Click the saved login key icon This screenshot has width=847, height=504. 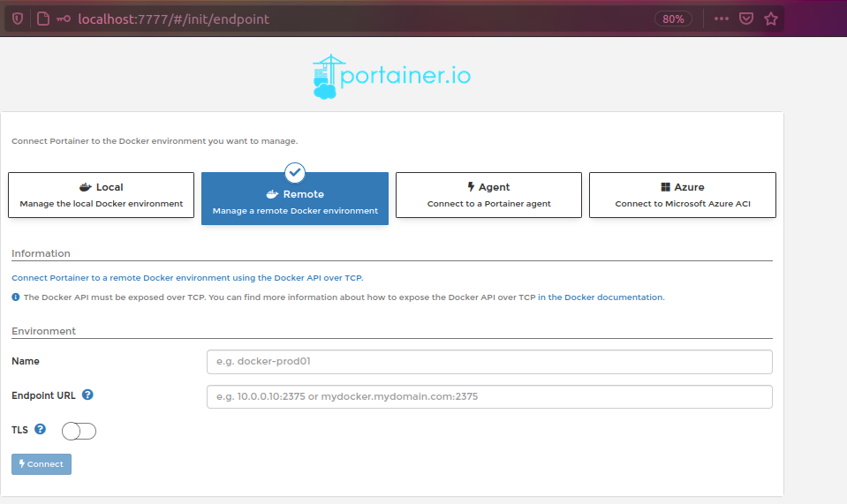(x=64, y=19)
